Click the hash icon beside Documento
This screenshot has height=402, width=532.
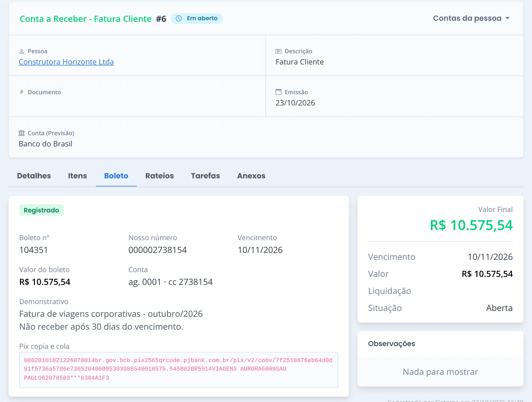(22, 92)
